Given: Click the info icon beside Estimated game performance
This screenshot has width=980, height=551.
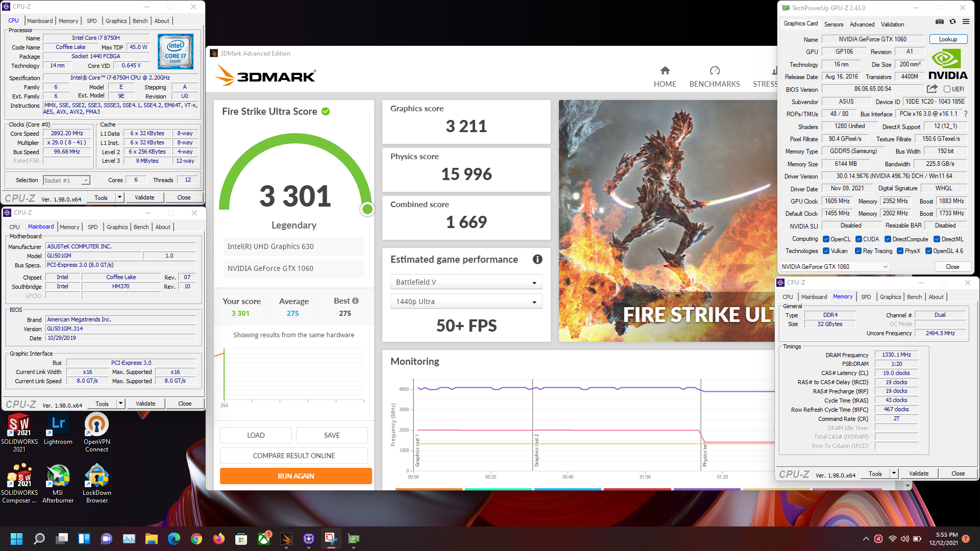Looking at the screenshot, I should tap(537, 259).
